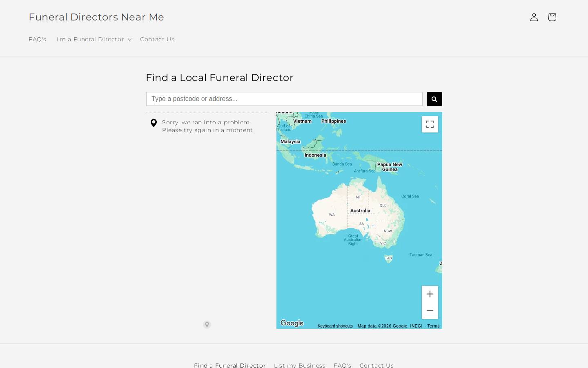Open the Google logo link on map
Screen dimensions: 588x368
click(292, 323)
